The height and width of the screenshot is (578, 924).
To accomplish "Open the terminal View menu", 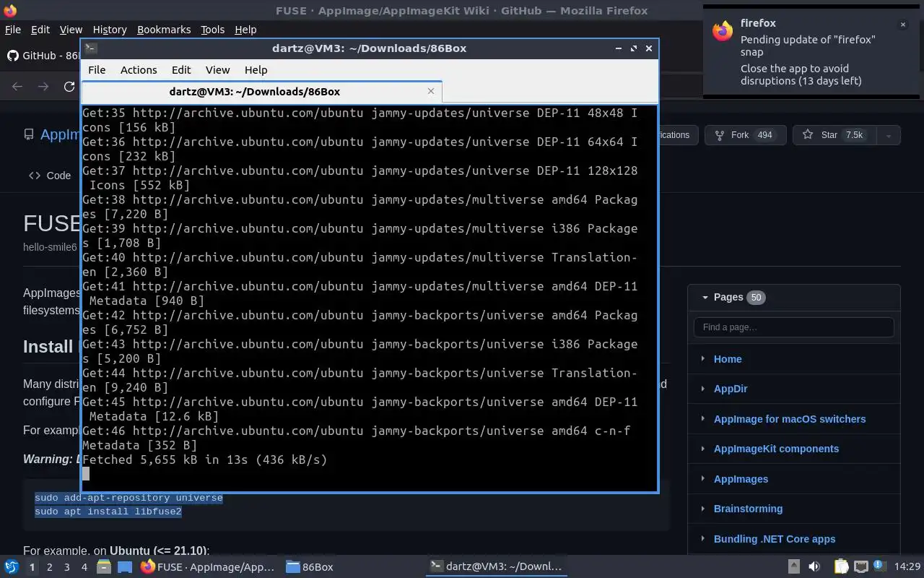I will 217,70.
